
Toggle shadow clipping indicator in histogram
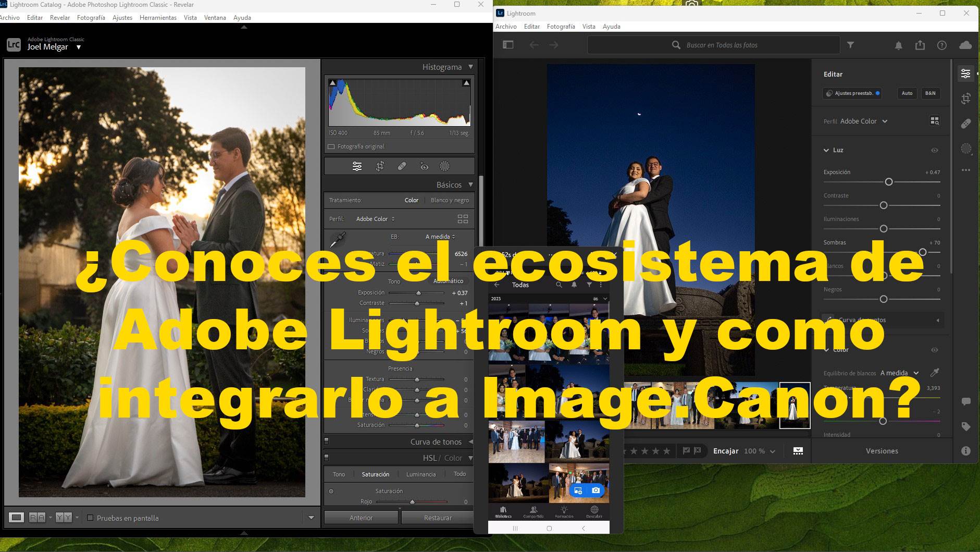(332, 83)
